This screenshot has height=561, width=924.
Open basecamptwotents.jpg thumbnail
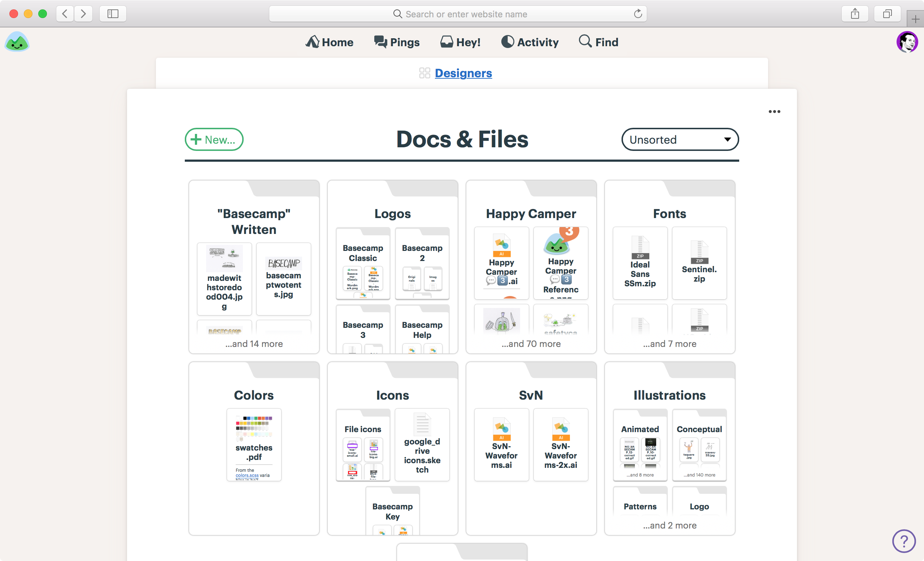tap(284, 263)
